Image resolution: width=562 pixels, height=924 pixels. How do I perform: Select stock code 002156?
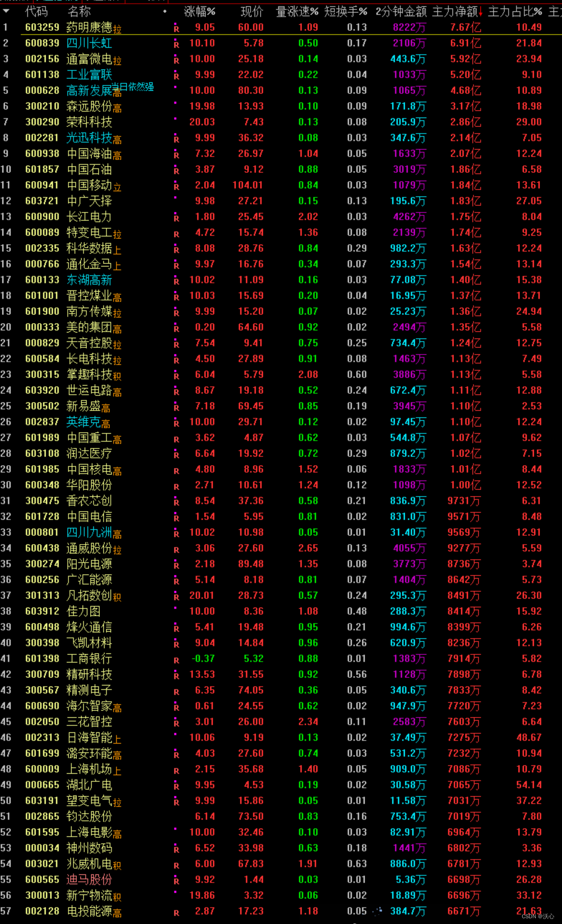(43, 59)
